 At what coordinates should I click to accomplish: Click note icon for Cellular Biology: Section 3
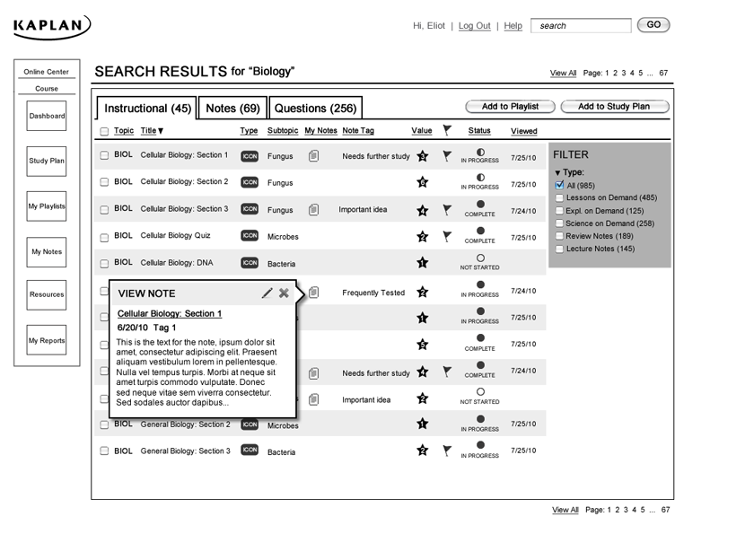click(313, 210)
